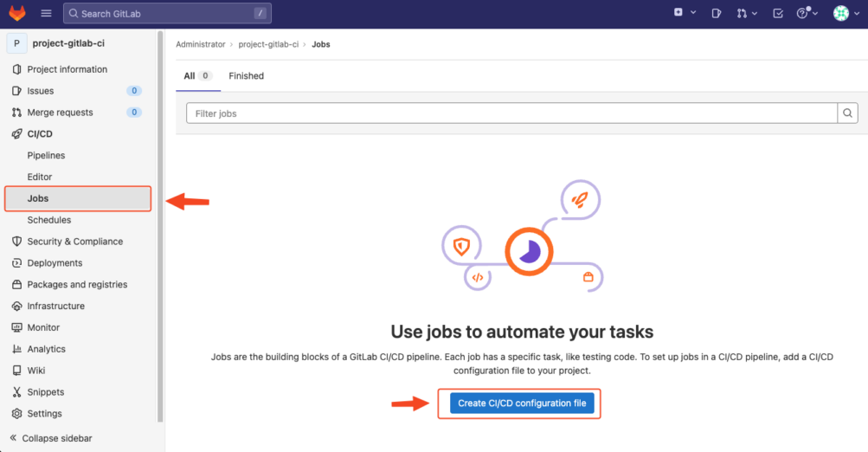Click the Project information sidebar icon
This screenshot has height=452, width=868.
(16, 69)
